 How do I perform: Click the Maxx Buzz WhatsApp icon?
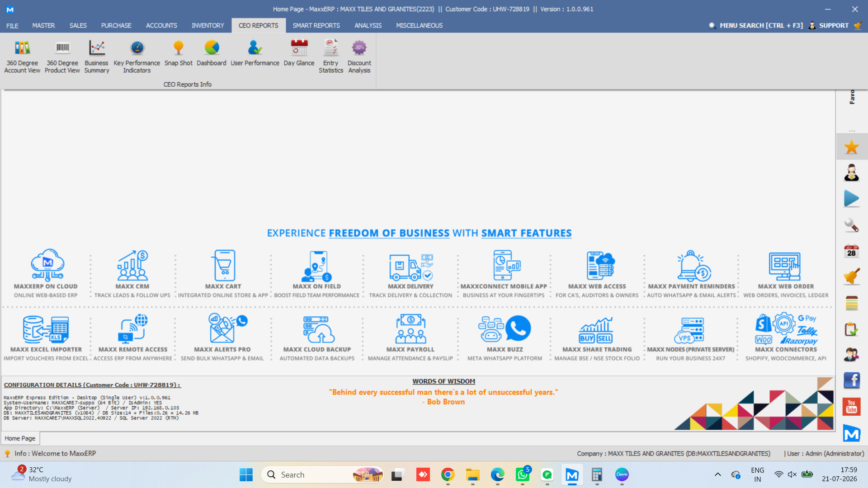click(505, 328)
